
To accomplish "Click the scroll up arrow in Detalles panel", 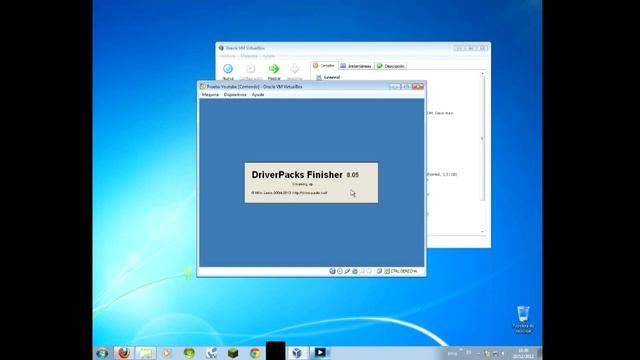I will pos(482,74).
